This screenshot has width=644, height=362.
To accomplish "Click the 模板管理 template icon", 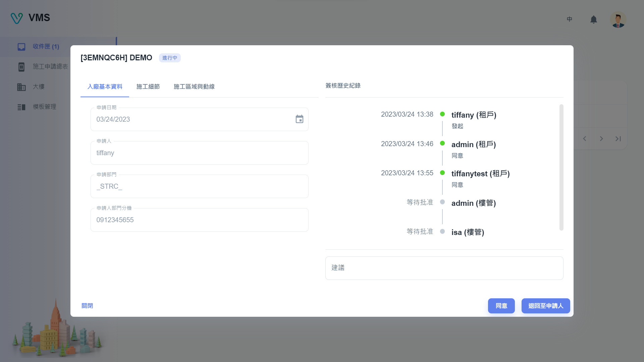I will [21, 107].
